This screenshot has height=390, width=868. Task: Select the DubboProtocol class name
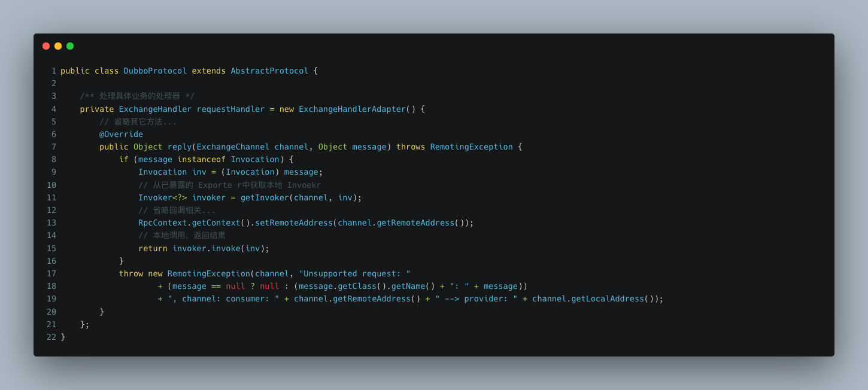[155, 71]
